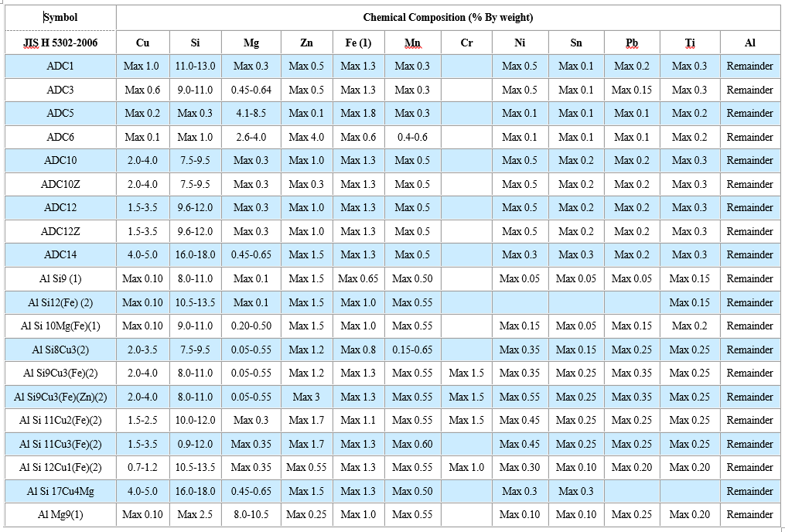Click the ADC12Z row label
Viewport: 785px width, 532px height.
coord(60,232)
